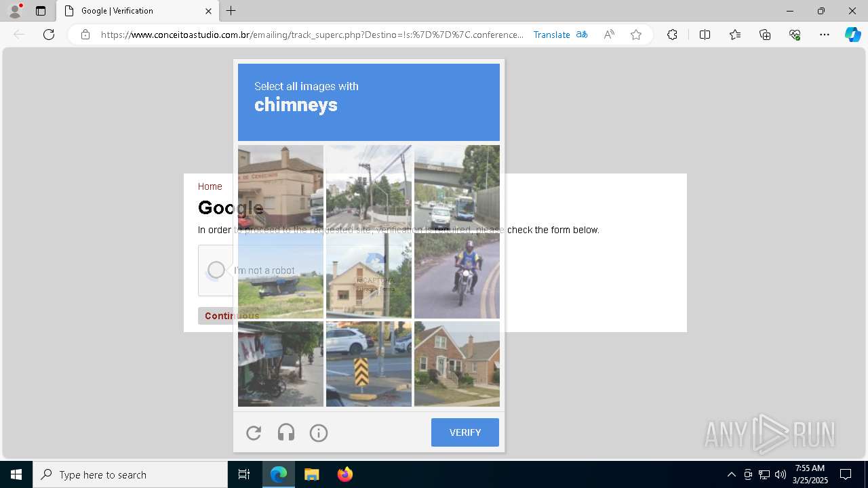Add this page to favorites star

pyautogui.click(x=636, y=35)
